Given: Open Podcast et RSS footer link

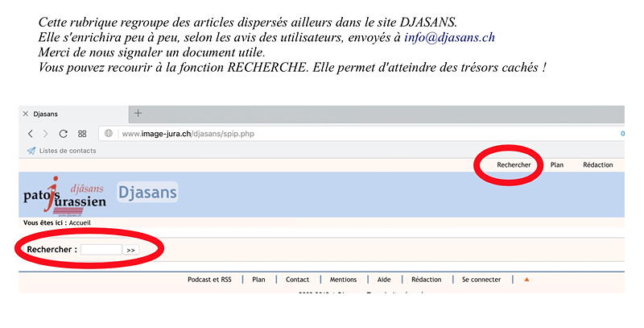Looking at the screenshot, I should [209, 280].
